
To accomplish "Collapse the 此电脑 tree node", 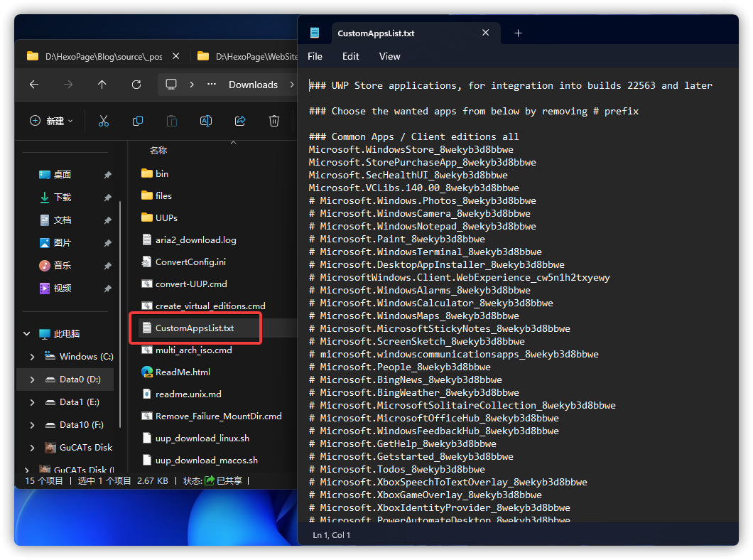I will click(x=25, y=333).
